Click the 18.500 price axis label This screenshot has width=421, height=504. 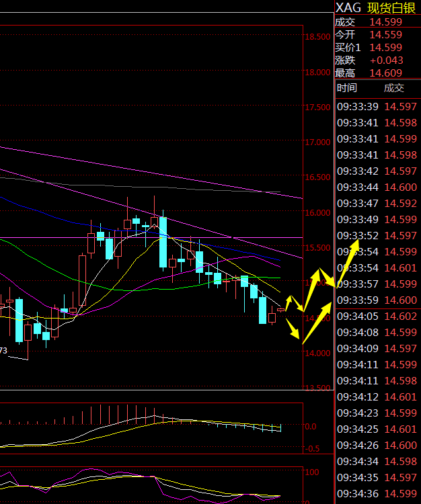click(317, 37)
